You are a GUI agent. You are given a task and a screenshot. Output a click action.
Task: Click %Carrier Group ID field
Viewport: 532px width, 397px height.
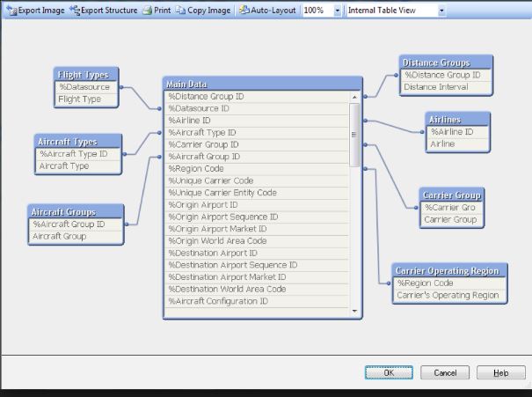[x=257, y=144]
